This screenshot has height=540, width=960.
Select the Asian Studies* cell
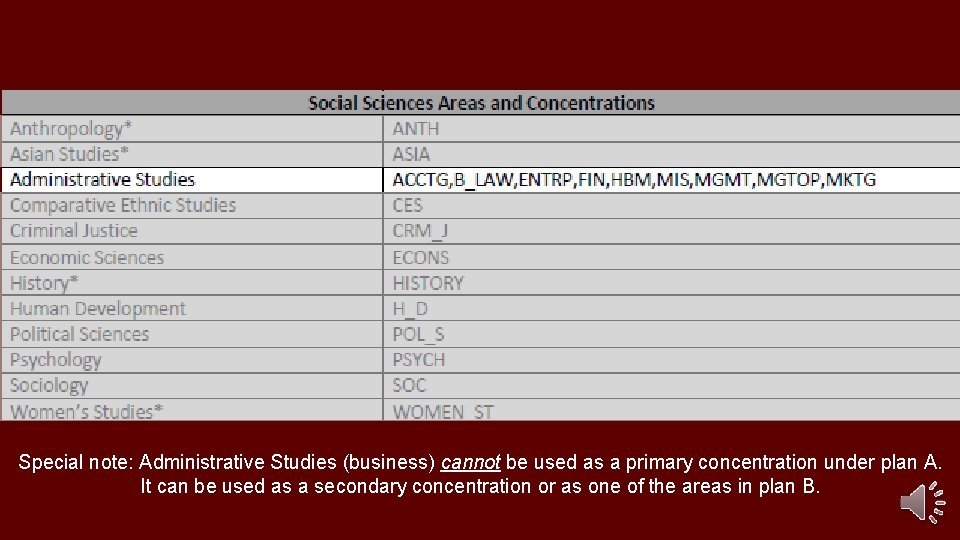[x=70, y=154]
